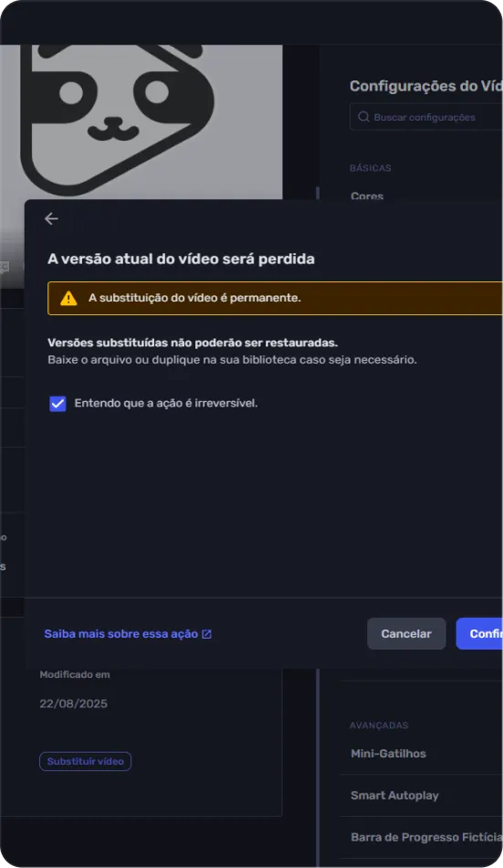Select the BÁSICAS section heading

(371, 168)
